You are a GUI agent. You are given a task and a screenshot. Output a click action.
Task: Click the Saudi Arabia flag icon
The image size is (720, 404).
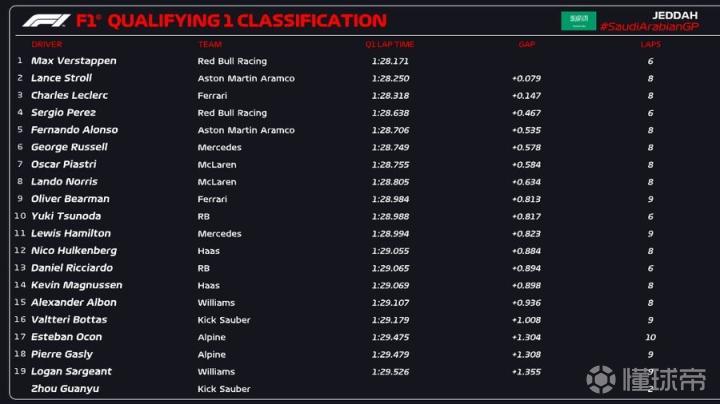click(577, 20)
